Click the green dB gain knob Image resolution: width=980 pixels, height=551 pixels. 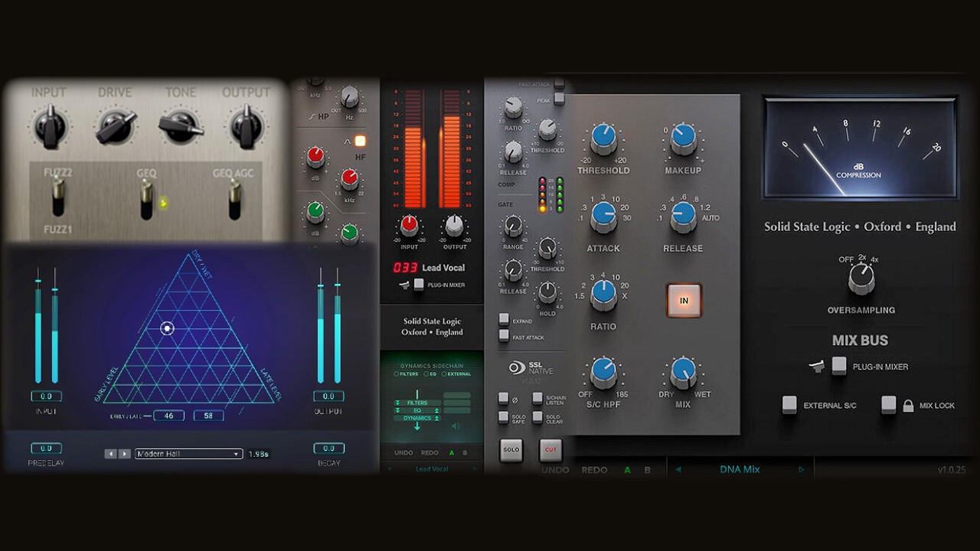tap(315, 211)
